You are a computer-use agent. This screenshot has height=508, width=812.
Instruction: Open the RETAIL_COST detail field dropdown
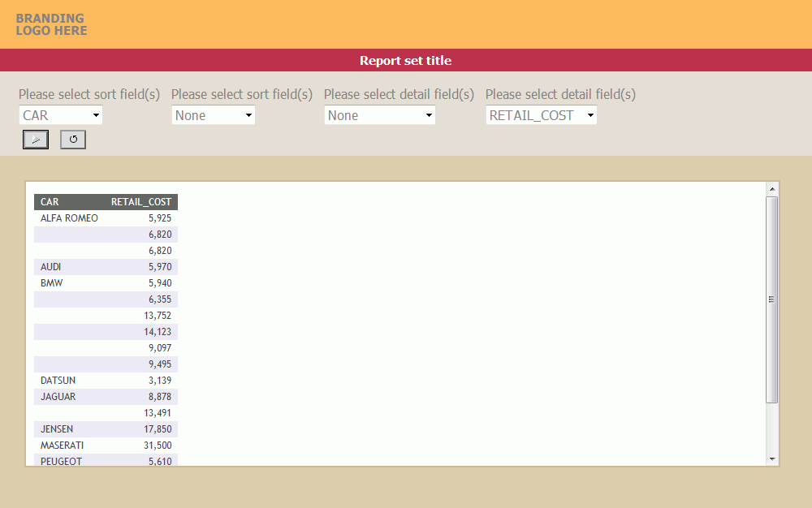tap(541, 115)
